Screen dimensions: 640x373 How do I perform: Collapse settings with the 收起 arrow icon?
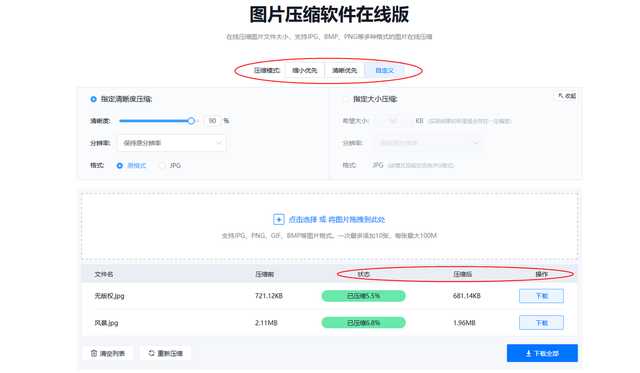click(561, 95)
